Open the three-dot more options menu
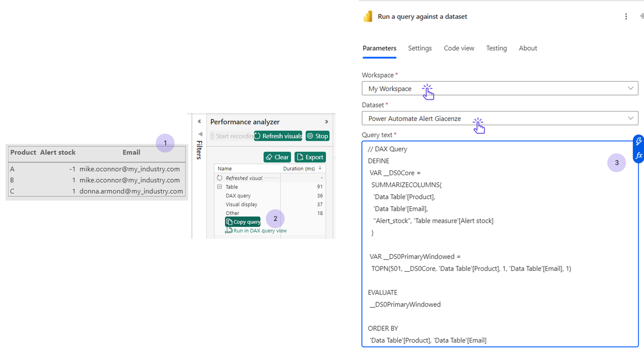This screenshot has height=352, width=644. pos(626,17)
